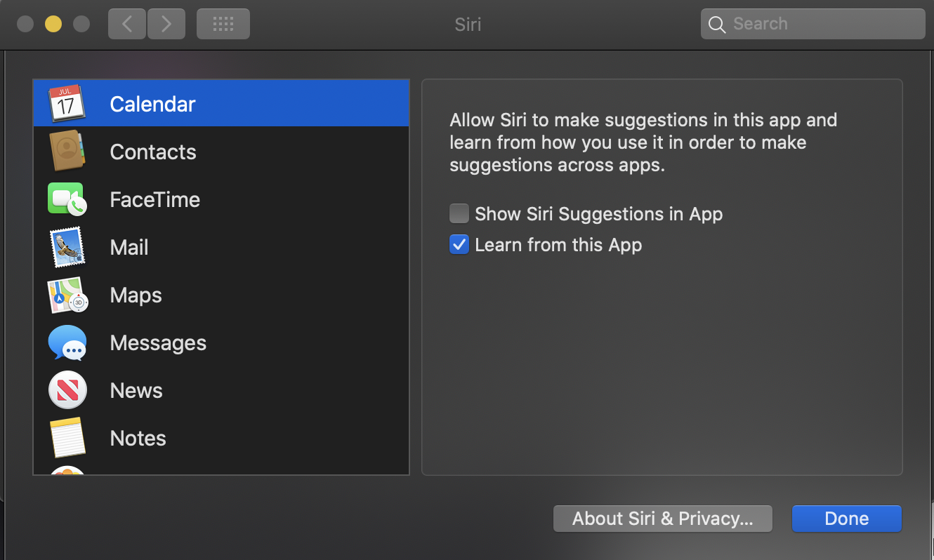Click the Notes notepad icon
Image resolution: width=934 pixels, height=560 pixels.
pos(67,438)
